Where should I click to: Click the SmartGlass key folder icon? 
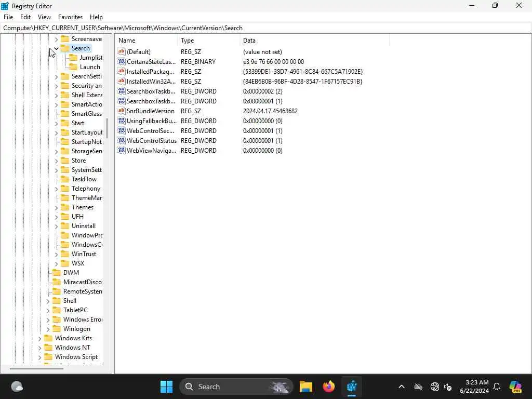click(65, 114)
